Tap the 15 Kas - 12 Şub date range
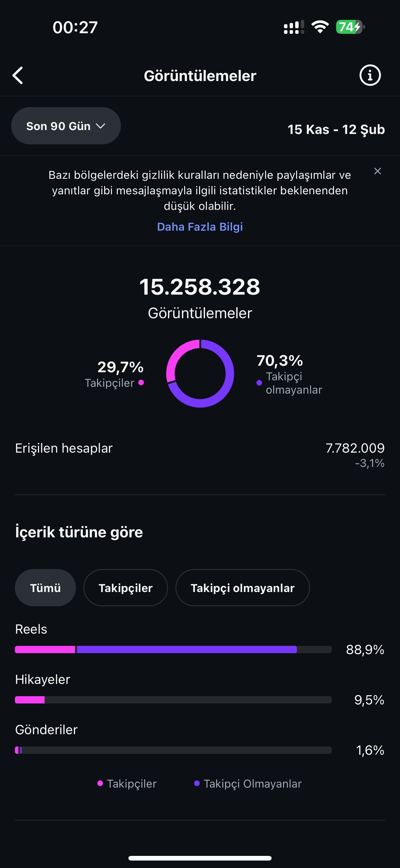Viewport: 400px width, 868px height. coord(336,129)
